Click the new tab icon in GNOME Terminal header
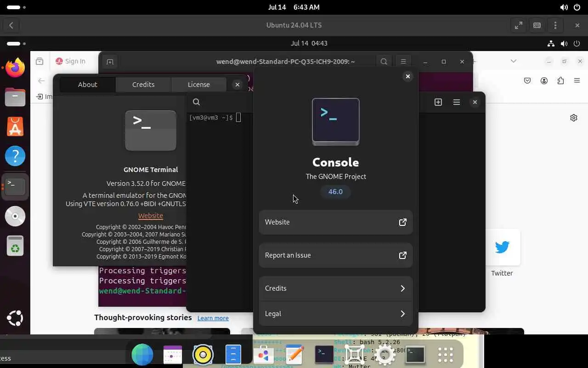This screenshot has width=588, height=368. [110, 62]
